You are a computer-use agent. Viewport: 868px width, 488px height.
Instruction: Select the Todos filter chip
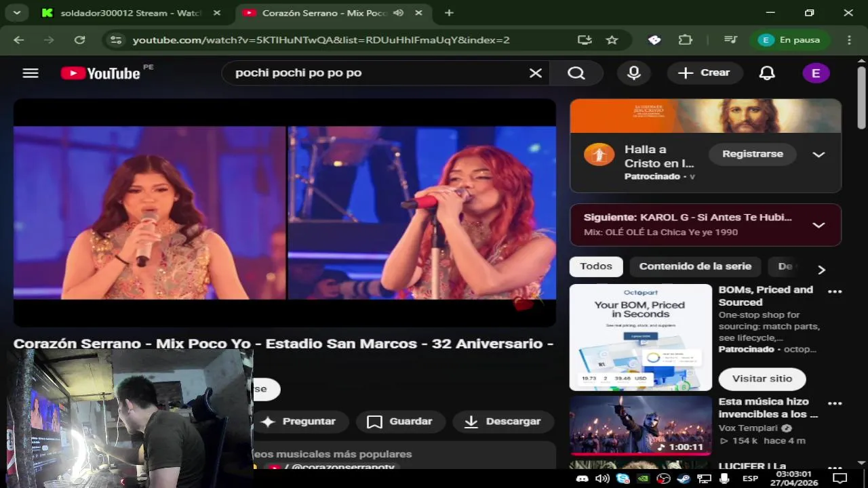click(596, 266)
